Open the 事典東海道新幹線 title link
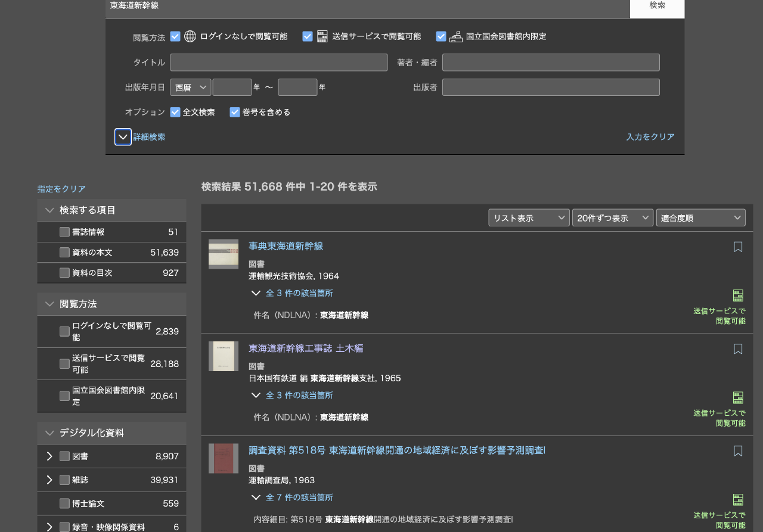The width and height of the screenshot is (763, 532). (x=286, y=246)
